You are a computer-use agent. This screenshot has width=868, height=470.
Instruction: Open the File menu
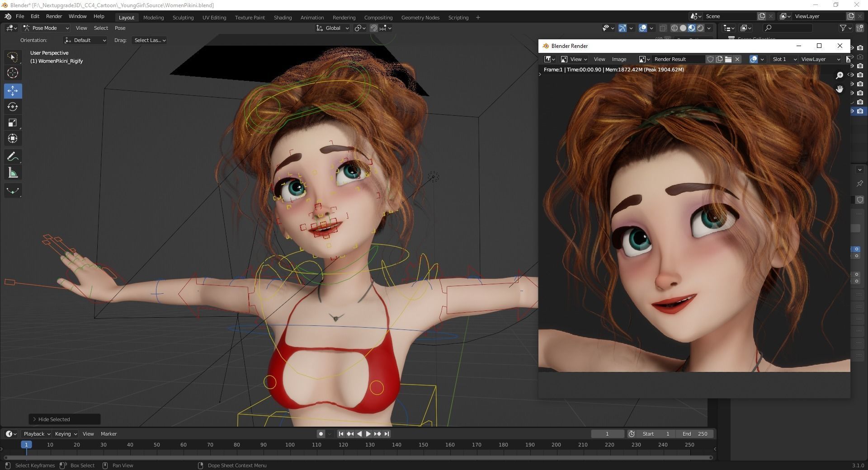(x=20, y=16)
